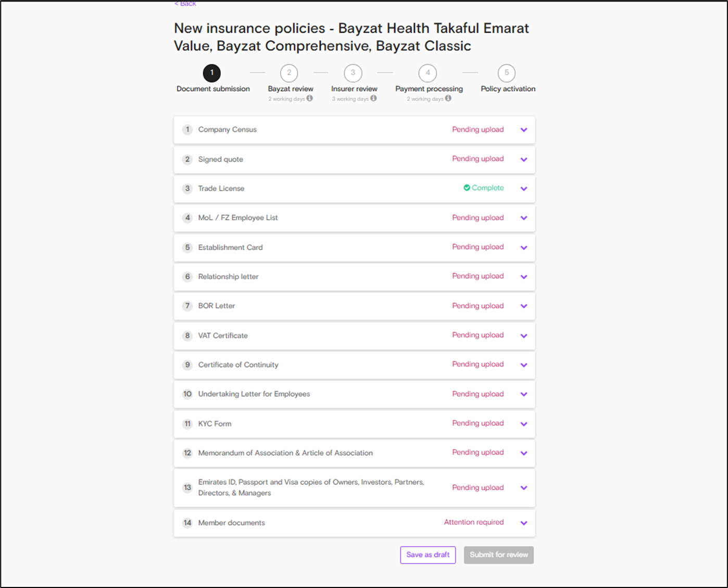Click info icon under Insurer review
The height and width of the screenshot is (588, 728).
click(373, 98)
